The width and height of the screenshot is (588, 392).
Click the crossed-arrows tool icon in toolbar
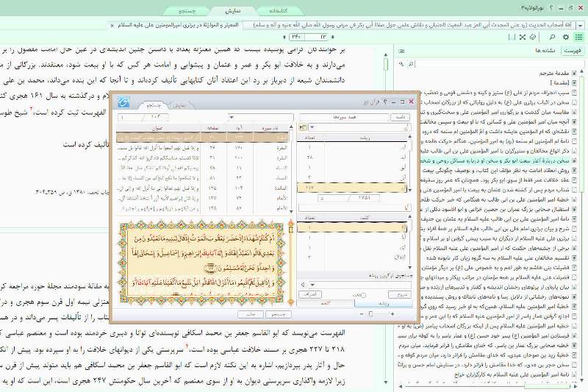pos(523,37)
